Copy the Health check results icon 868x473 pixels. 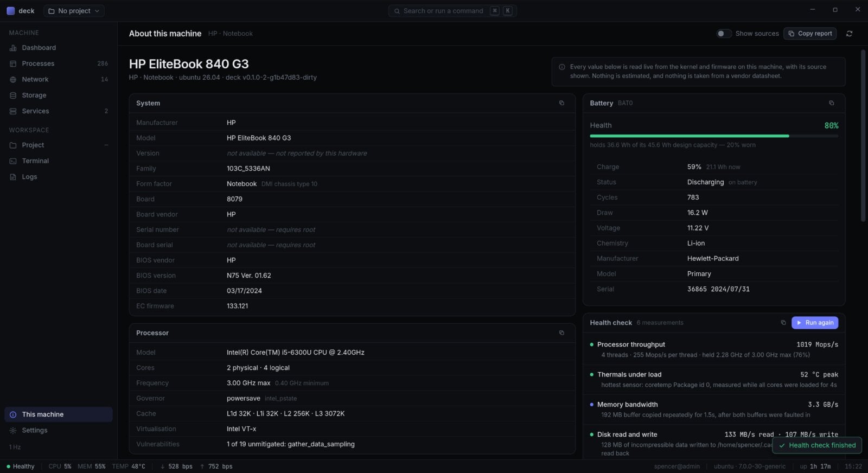(783, 323)
